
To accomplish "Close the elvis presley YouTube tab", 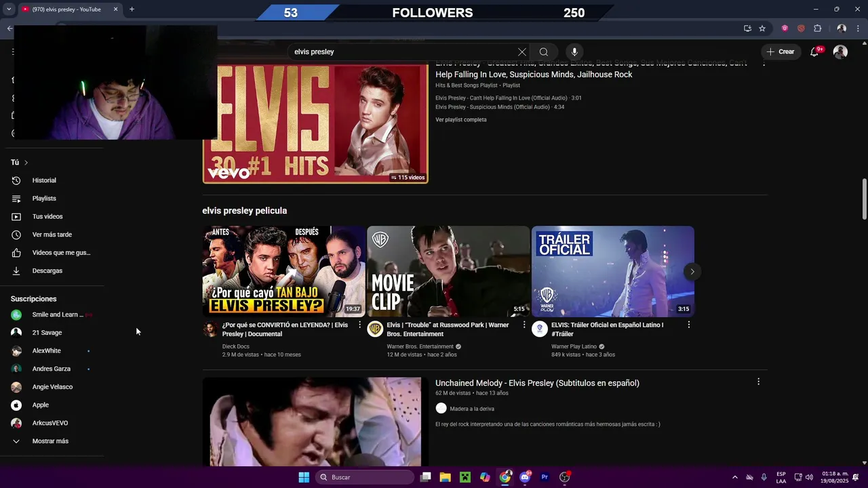I will (115, 9).
